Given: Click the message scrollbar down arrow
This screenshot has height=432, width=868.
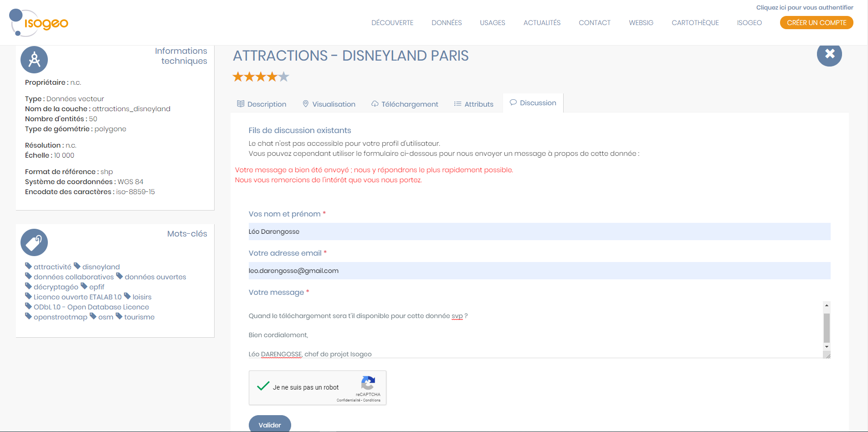Looking at the screenshot, I should [827, 347].
